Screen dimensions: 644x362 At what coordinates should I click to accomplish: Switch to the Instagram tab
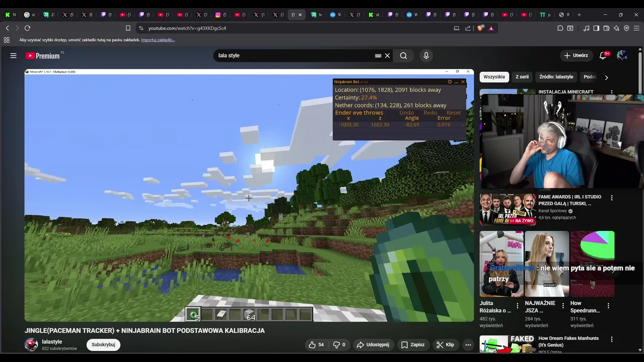220,15
